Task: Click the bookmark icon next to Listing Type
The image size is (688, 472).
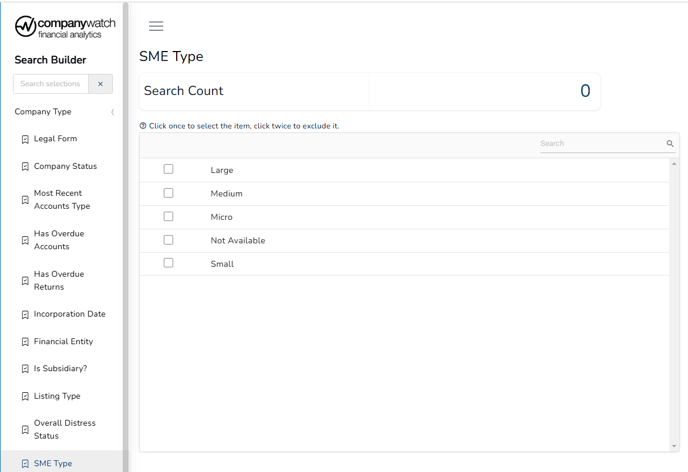Action: 25,397
